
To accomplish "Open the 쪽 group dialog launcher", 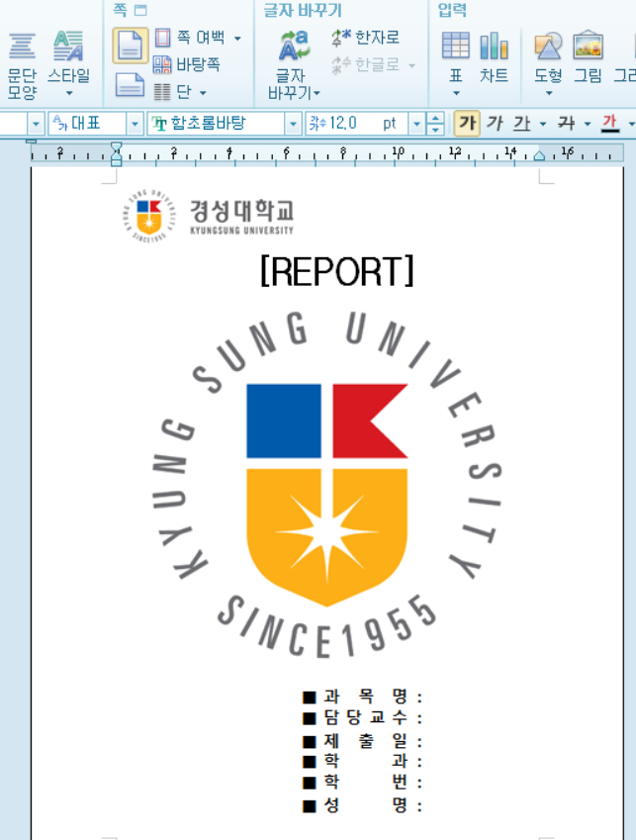I will [140, 10].
